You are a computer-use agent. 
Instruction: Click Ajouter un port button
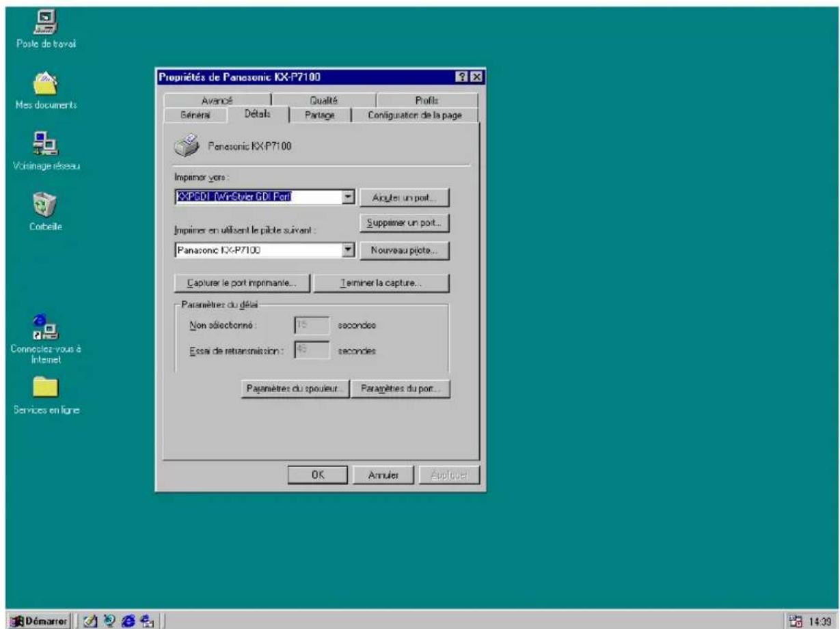tap(405, 197)
